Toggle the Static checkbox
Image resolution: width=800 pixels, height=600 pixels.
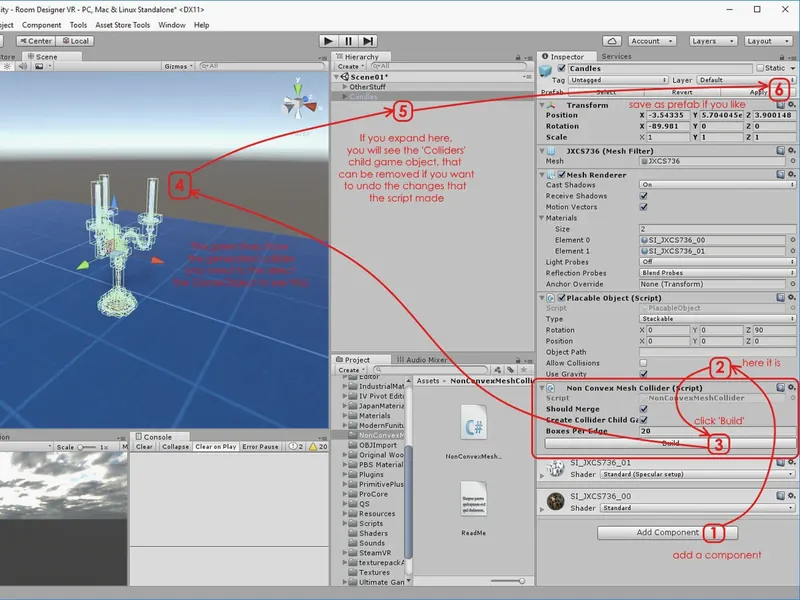760,68
